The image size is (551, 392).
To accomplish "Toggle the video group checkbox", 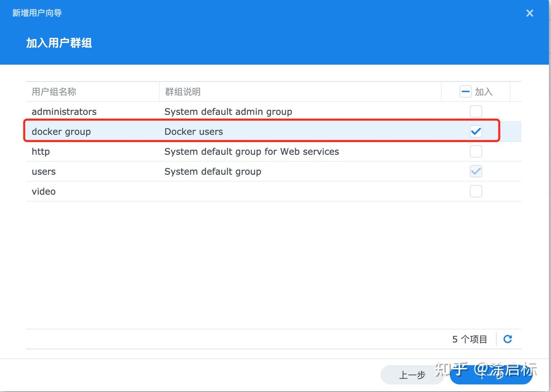I will (x=476, y=191).
